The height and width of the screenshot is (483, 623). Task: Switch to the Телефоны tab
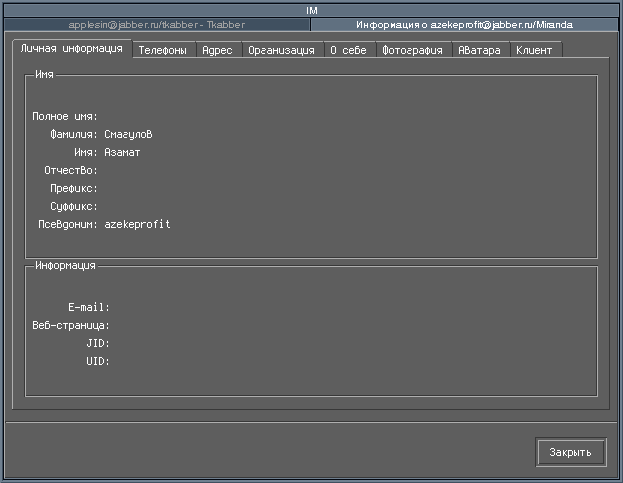point(162,50)
